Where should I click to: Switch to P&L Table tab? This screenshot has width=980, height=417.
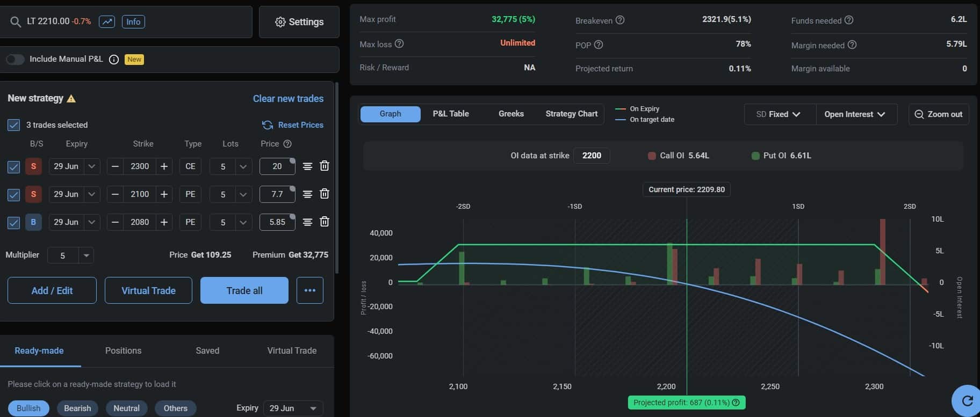point(451,114)
